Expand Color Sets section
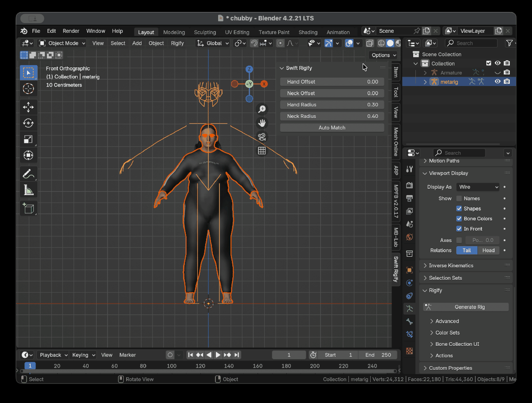This screenshot has height=403, width=532. coord(445,333)
